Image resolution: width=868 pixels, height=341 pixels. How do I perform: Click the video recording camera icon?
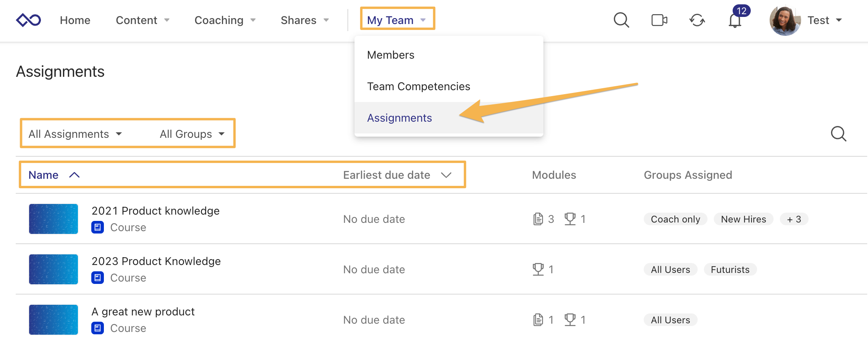(659, 20)
